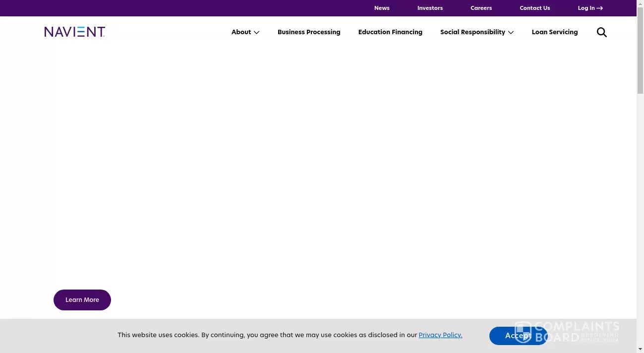Image resolution: width=644 pixels, height=353 pixels.
Task: Go to Contact Us
Action: point(534,8)
